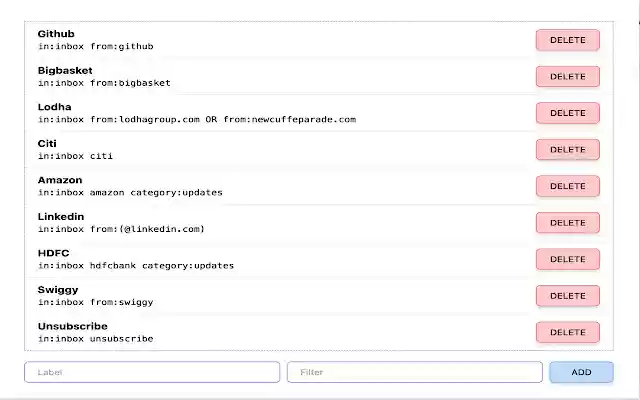Screen dimensions: 640x400
Task: Click the 'in:inbox from:swiggy' filter text
Action: click(96, 302)
